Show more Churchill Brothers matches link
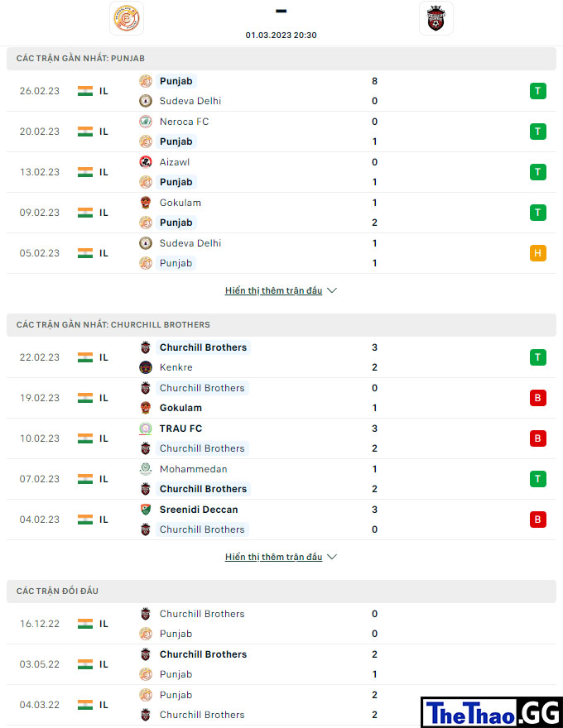Viewport: 563px width, 728px height. 273,557
